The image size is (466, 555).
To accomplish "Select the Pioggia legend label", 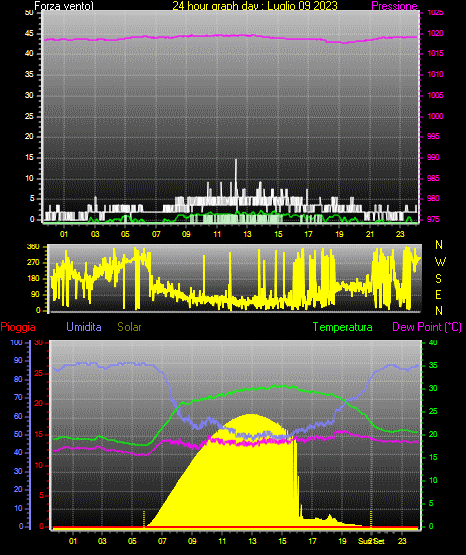I will coord(18,327).
